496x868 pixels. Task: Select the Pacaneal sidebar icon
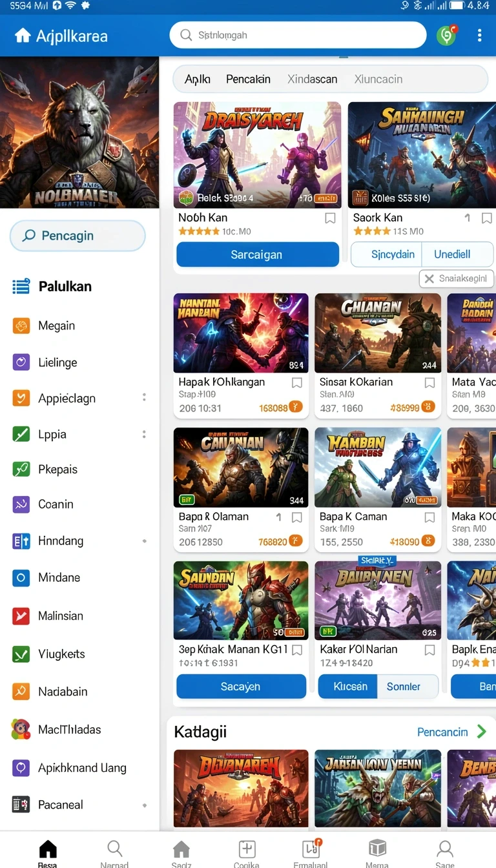(21, 804)
